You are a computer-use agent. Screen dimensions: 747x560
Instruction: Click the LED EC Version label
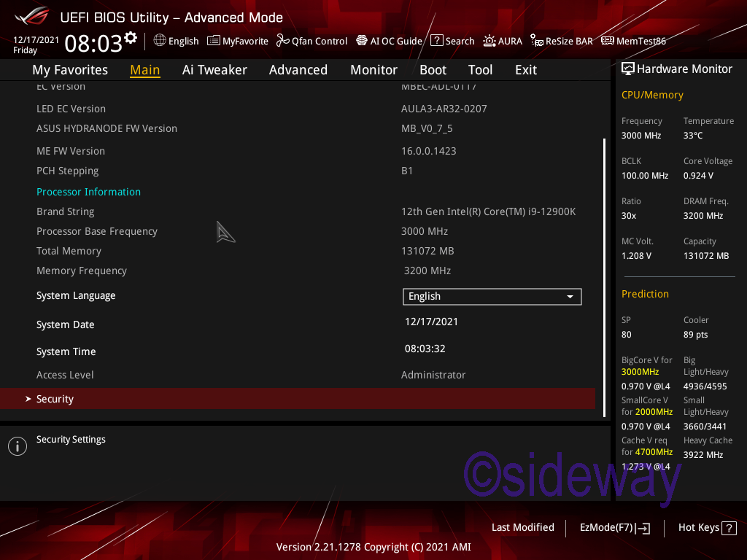coord(71,109)
